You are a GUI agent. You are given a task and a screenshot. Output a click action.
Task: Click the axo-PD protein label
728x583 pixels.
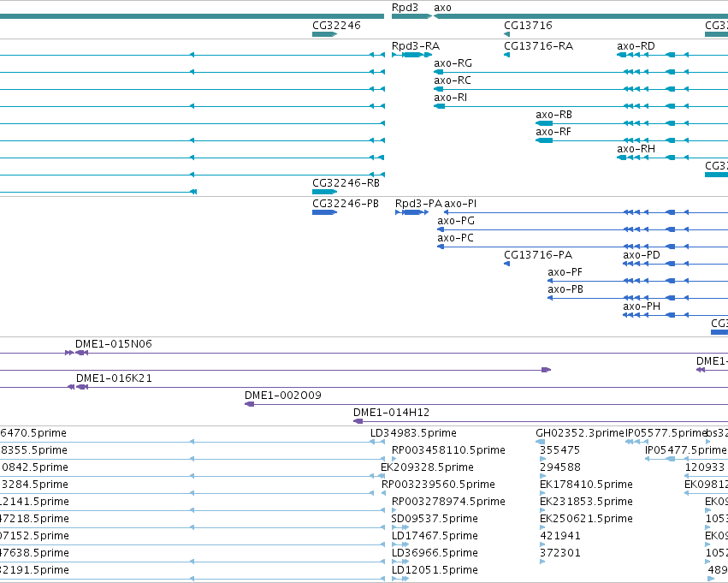[642, 255]
